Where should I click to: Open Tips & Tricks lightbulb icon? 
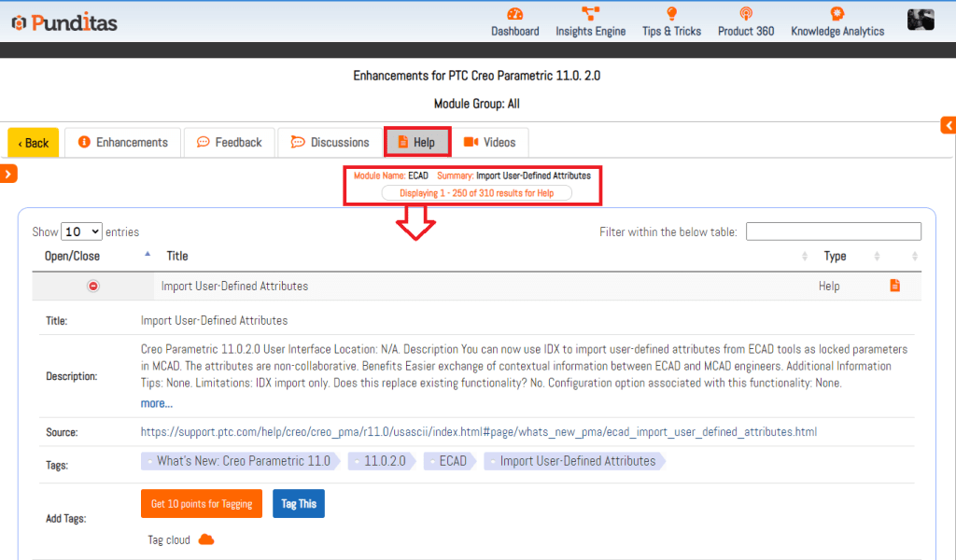click(671, 14)
